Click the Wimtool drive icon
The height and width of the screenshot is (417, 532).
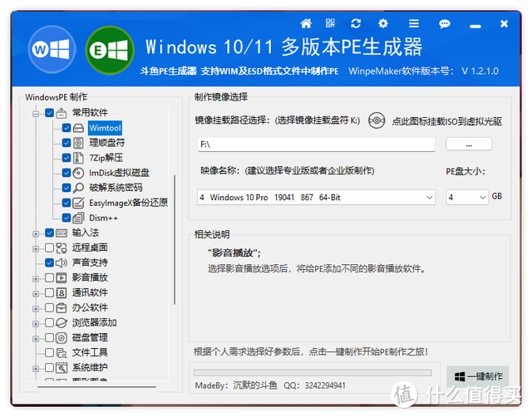(78, 128)
